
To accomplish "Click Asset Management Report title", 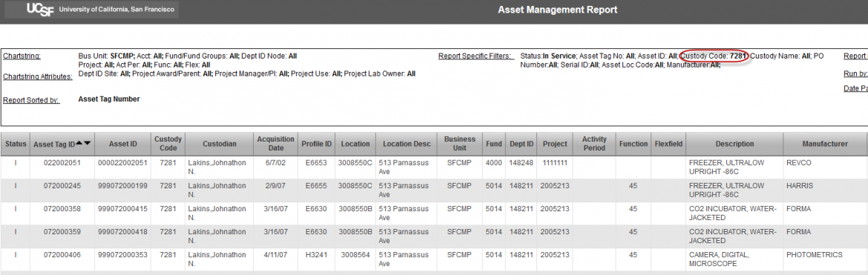I will pyautogui.click(x=557, y=10).
